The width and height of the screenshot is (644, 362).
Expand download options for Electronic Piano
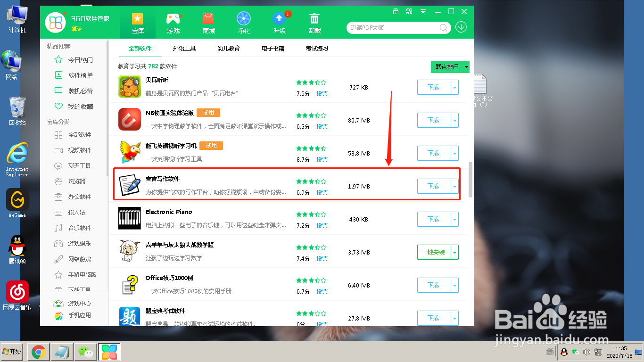pos(455,219)
